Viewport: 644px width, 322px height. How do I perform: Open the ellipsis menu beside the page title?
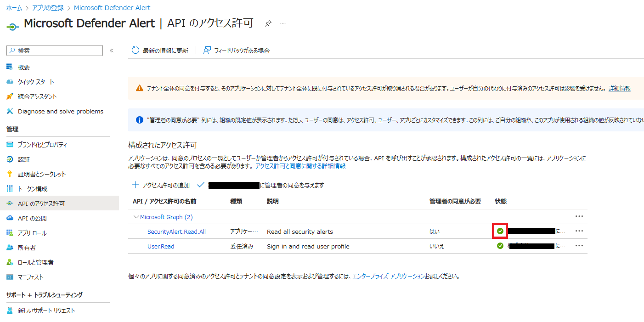(283, 23)
